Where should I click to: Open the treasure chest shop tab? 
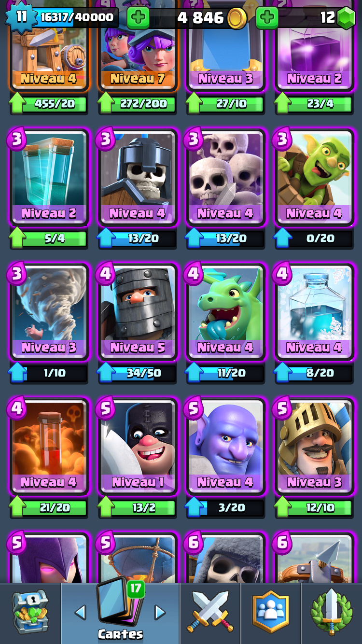click(30, 614)
